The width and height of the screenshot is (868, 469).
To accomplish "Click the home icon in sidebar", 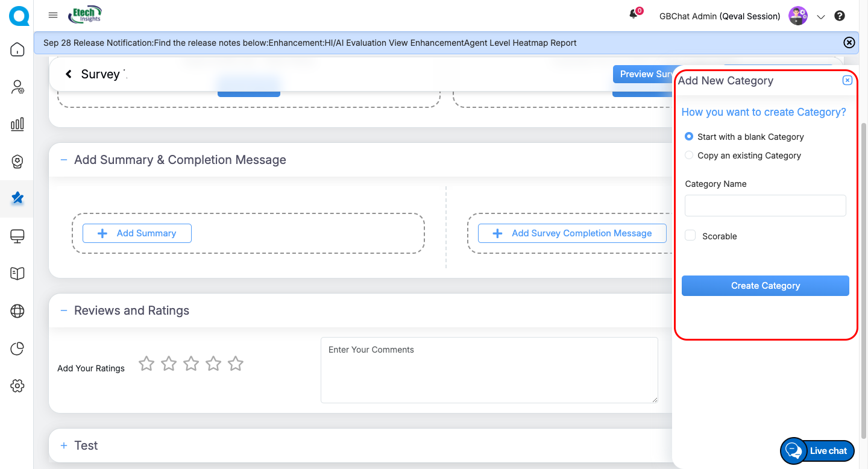I will 17,49.
